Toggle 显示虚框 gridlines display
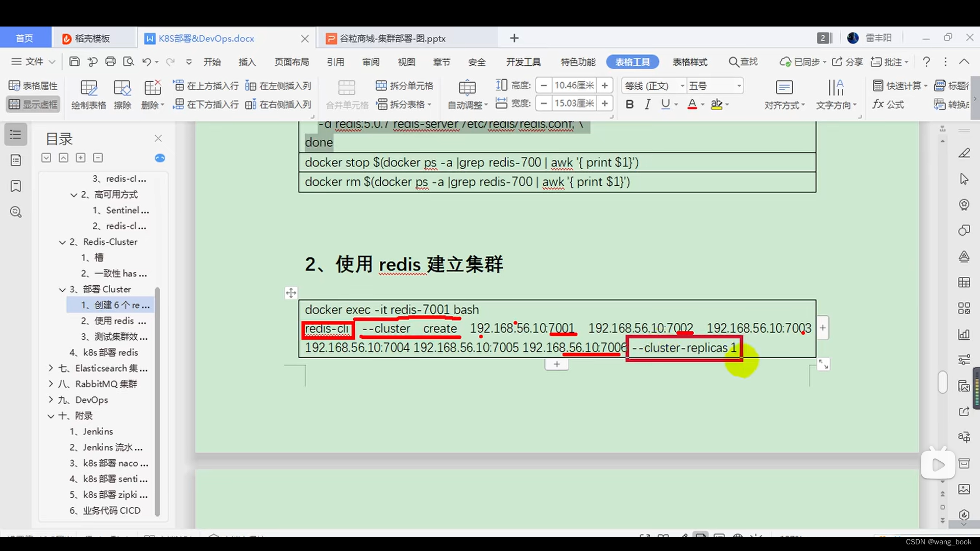The height and width of the screenshot is (551, 980). (x=33, y=104)
